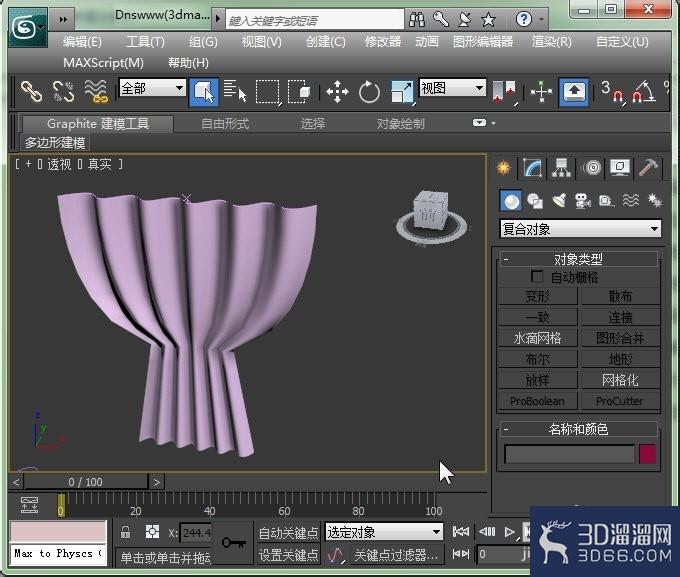Image resolution: width=680 pixels, height=577 pixels.
Task: Select the Lights create category
Action: [559, 201]
